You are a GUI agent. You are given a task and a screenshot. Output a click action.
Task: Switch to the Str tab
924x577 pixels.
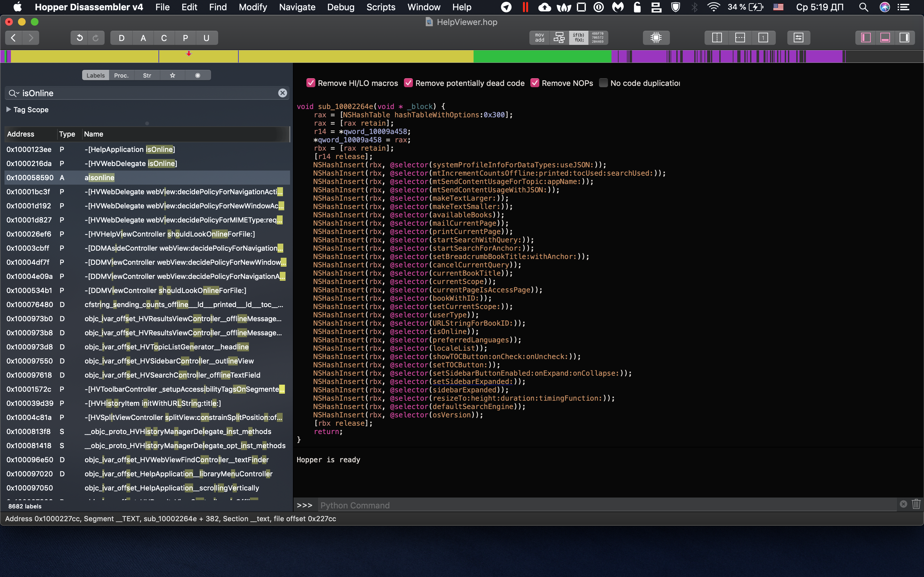[147, 75]
